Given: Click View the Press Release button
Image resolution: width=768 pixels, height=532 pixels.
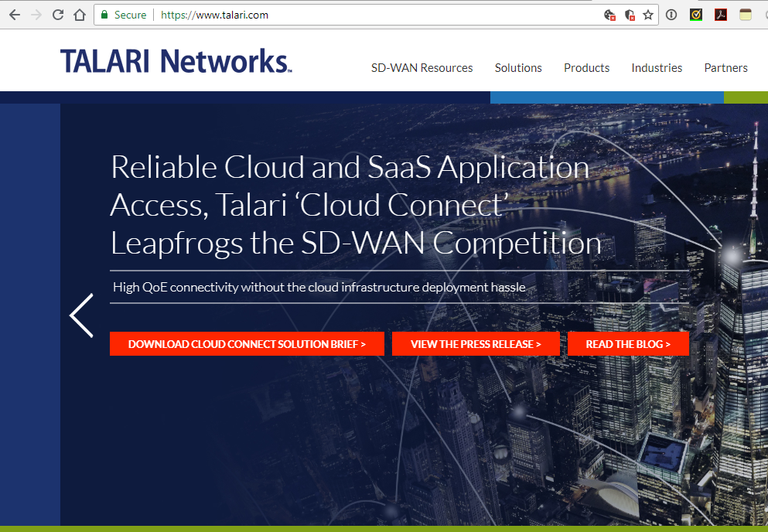Looking at the screenshot, I should [x=476, y=344].
